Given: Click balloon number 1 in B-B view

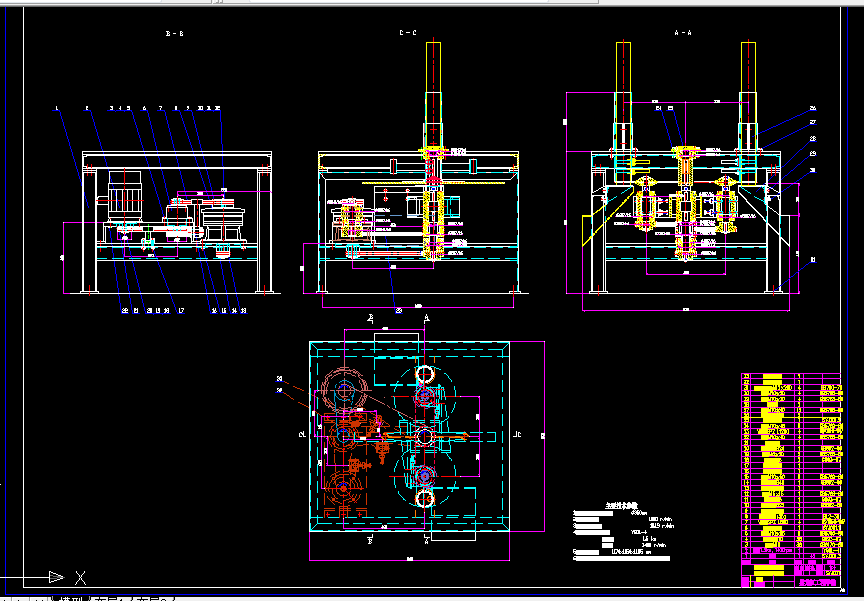Looking at the screenshot, I should [x=56, y=109].
